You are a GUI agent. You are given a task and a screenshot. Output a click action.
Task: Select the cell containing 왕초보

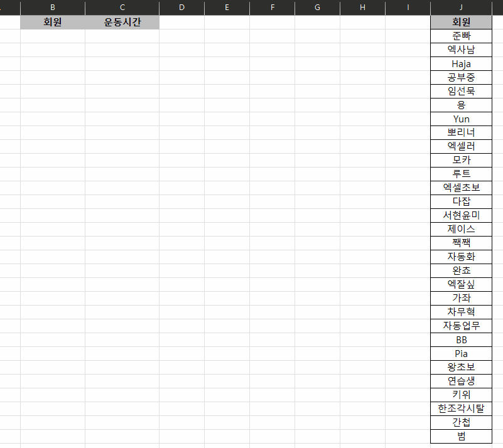pos(462,367)
